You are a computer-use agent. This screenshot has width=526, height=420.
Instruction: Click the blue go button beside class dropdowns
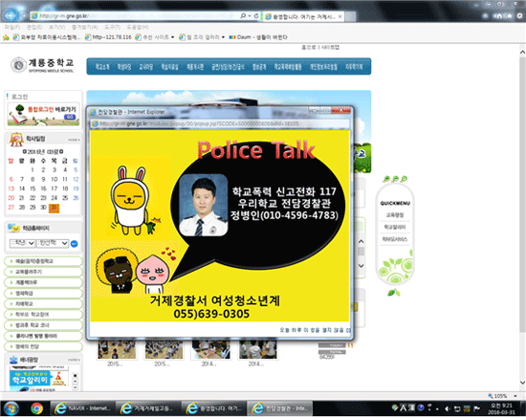tap(75, 244)
